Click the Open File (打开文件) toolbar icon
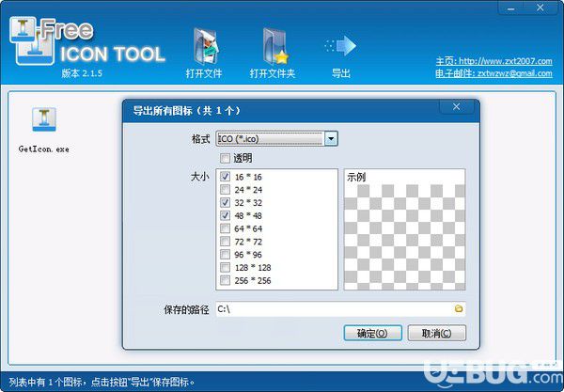 (205, 46)
